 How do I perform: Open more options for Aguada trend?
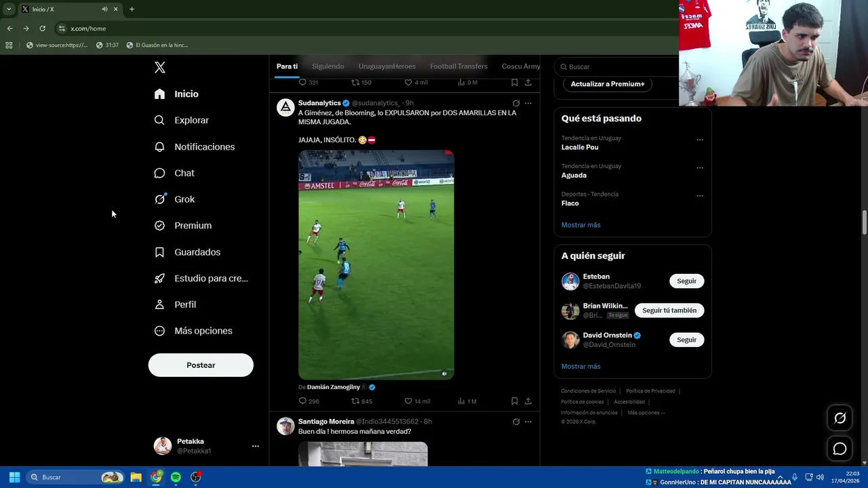pos(700,168)
